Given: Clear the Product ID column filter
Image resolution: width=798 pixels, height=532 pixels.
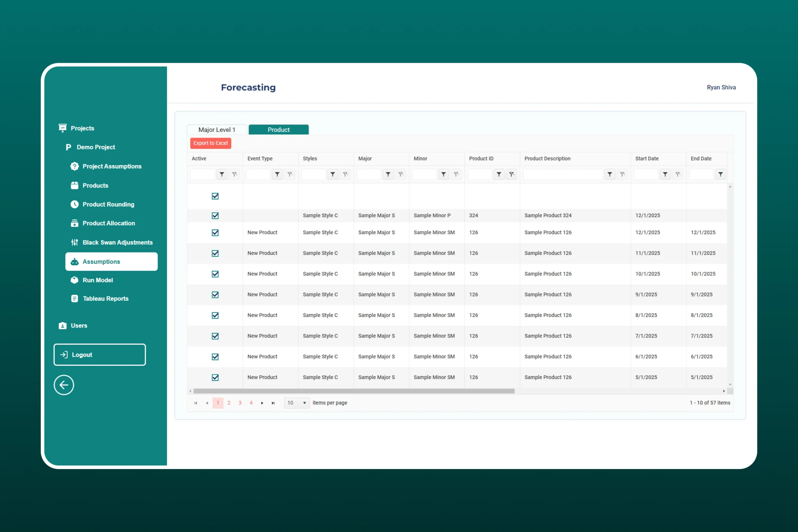Looking at the screenshot, I should pyautogui.click(x=511, y=175).
